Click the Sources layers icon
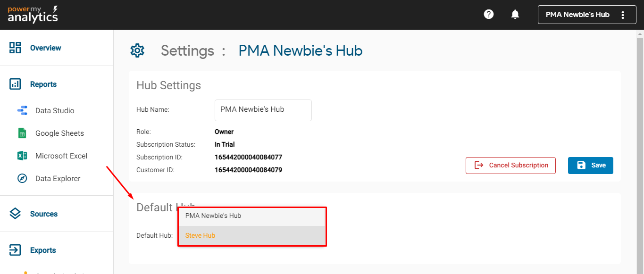The width and height of the screenshot is (644, 274). tap(15, 214)
